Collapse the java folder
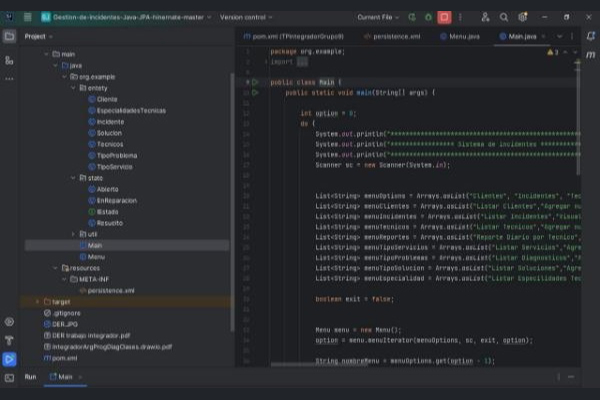 click(x=55, y=65)
